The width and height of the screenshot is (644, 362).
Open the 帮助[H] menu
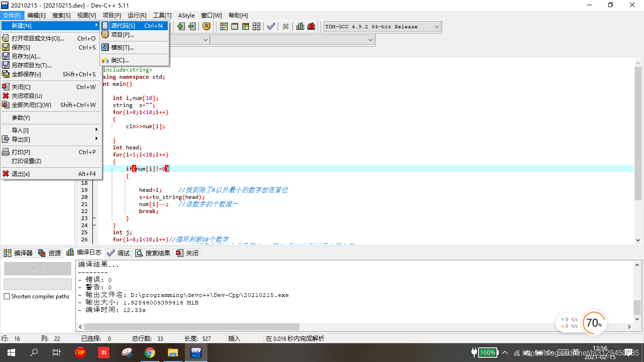[238, 16]
